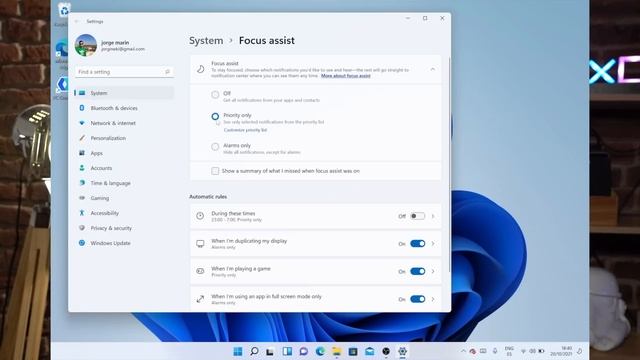Open Task View on the taskbar
The image size is (640, 360).
tap(270, 351)
